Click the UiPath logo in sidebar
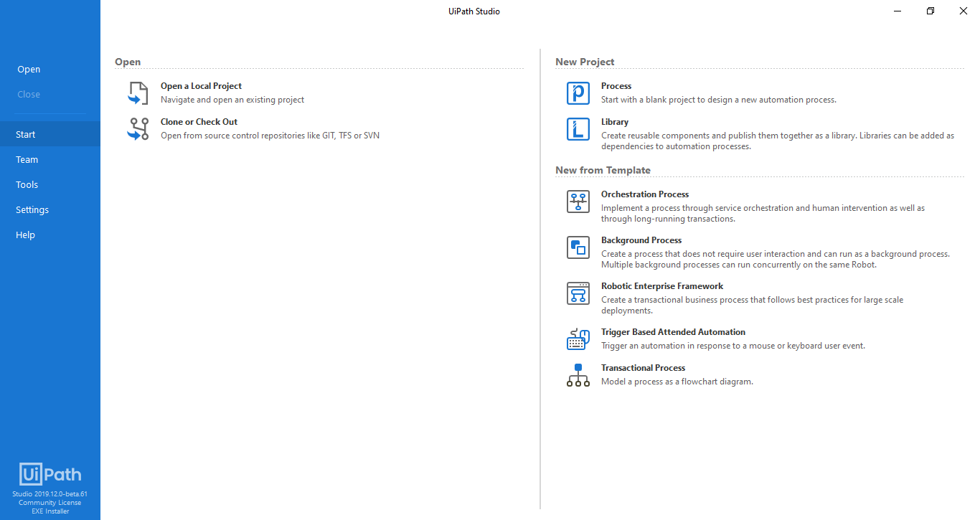 coord(50,474)
